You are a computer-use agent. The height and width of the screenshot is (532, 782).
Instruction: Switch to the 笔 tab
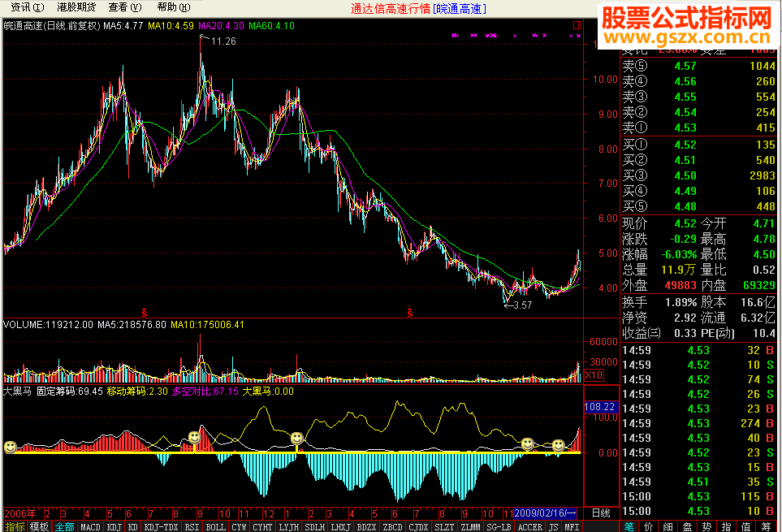pyautogui.click(x=629, y=526)
